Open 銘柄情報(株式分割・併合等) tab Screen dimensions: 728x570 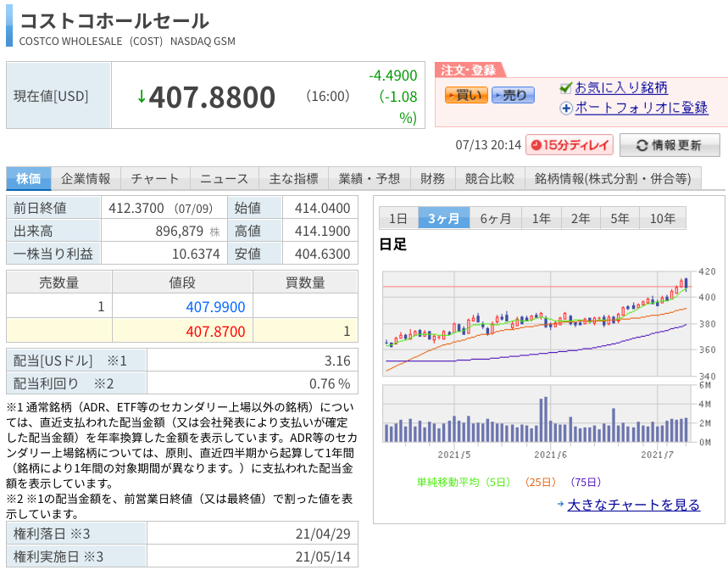(613, 179)
